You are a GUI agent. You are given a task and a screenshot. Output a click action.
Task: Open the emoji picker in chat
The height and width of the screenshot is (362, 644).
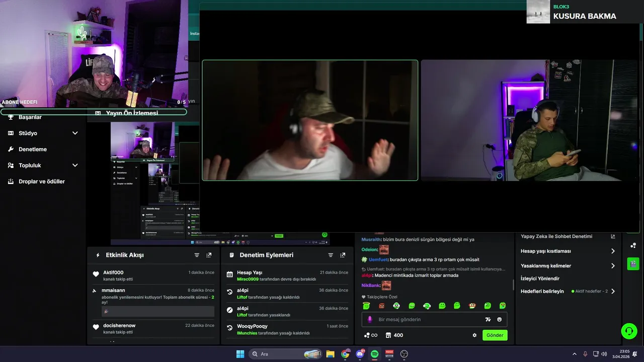tap(499, 319)
